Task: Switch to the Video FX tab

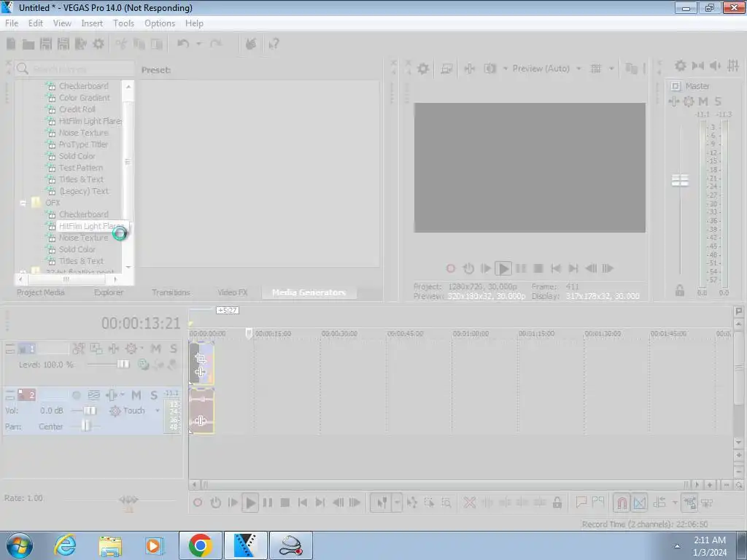Action: tap(233, 292)
